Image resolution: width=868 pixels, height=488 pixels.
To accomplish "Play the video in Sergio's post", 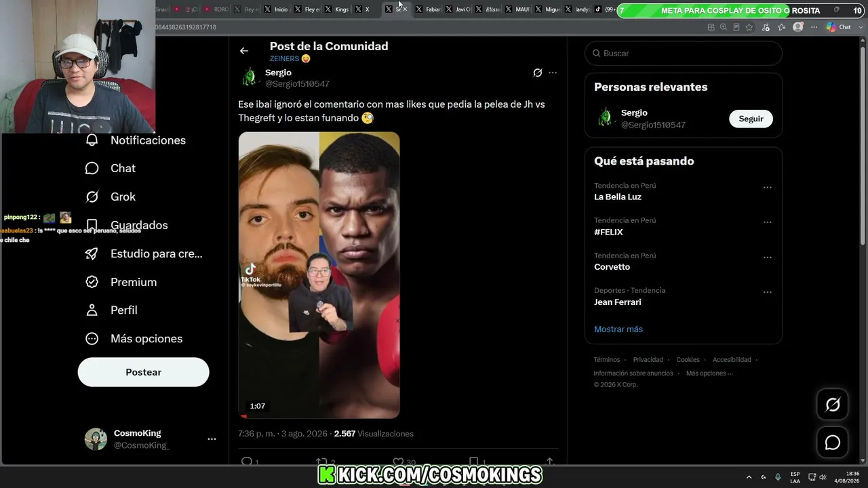I will pyautogui.click(x=319, y=275).
